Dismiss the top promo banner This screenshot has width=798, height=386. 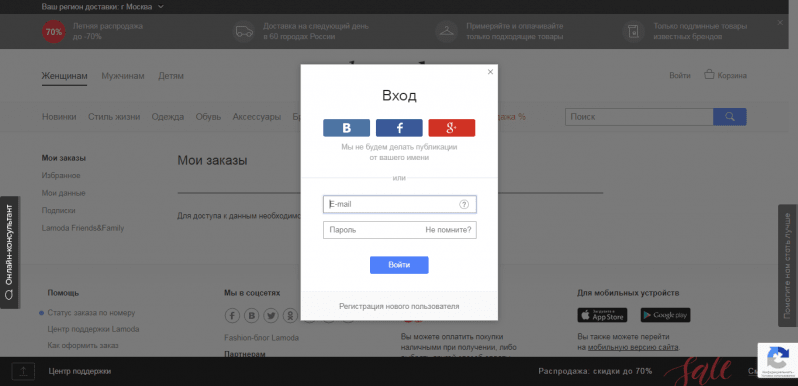[x=780, y=23]
